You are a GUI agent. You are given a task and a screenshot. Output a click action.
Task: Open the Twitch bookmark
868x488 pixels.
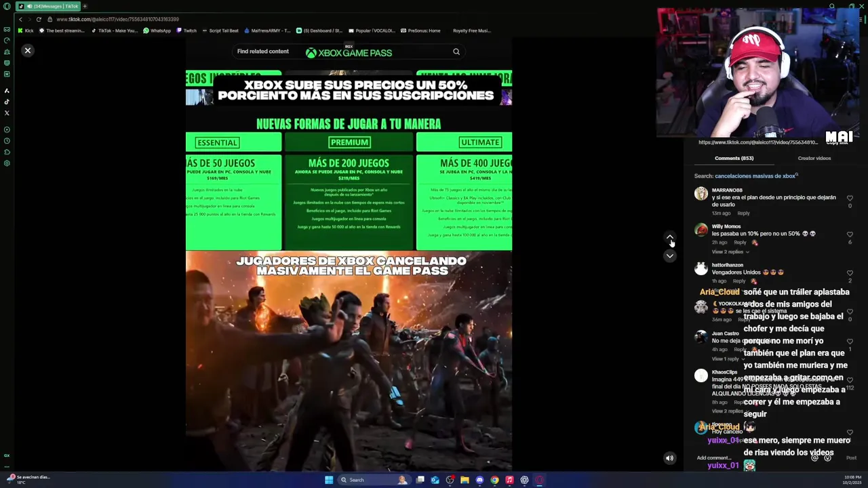(186, 30)
